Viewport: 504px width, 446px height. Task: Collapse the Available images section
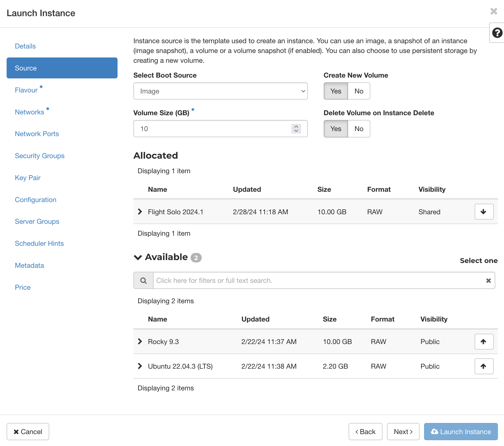[137, 257]
